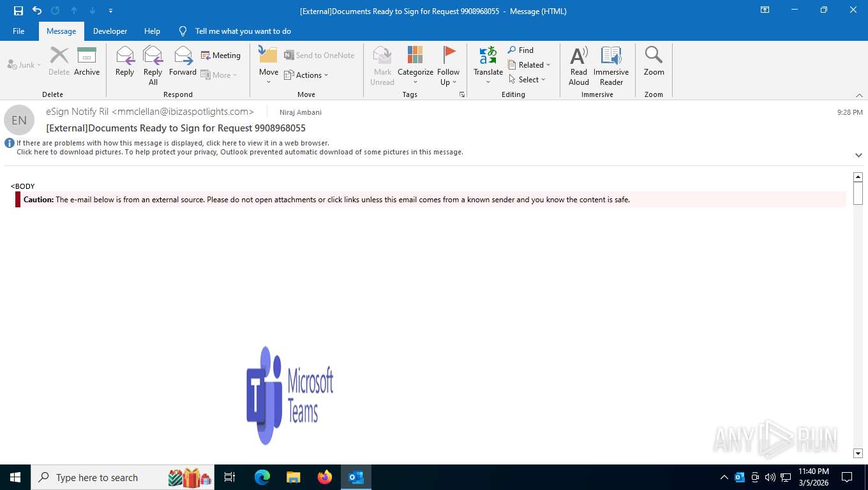Click the Microsoft Teams logo image
The height and width of the screenshot is (490, 868).
[x=290, y=396]
